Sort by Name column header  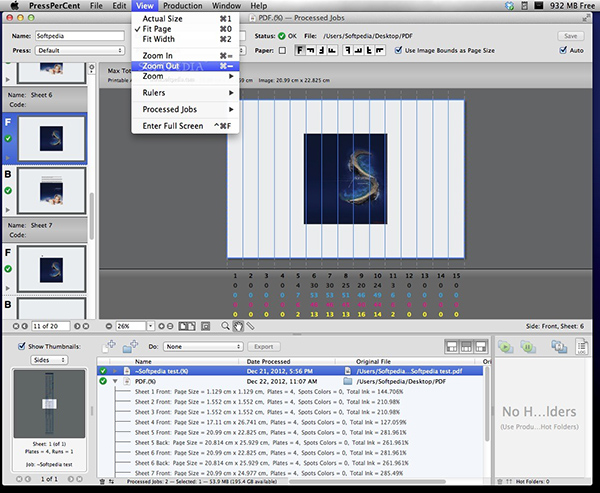pos(174,361)
